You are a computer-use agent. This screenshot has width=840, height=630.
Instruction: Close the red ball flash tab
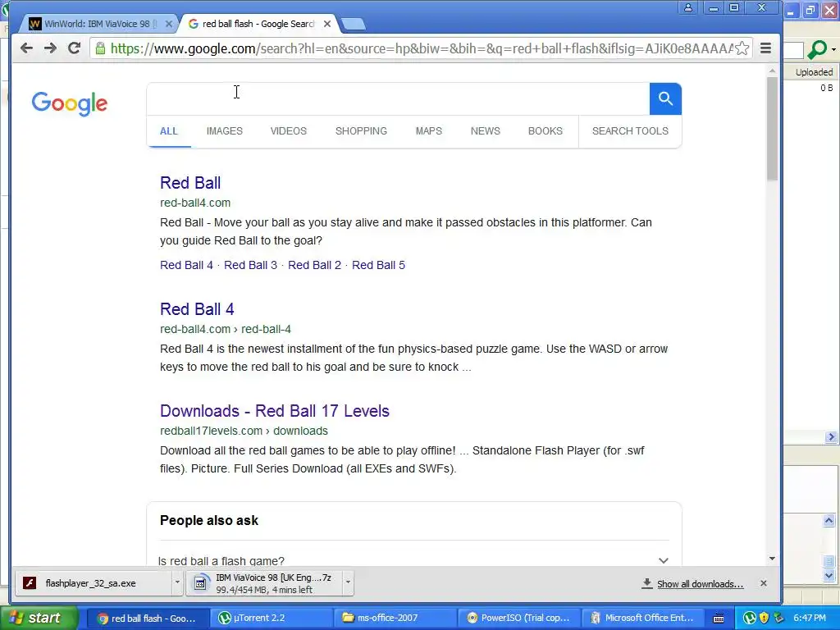[326, 24]
